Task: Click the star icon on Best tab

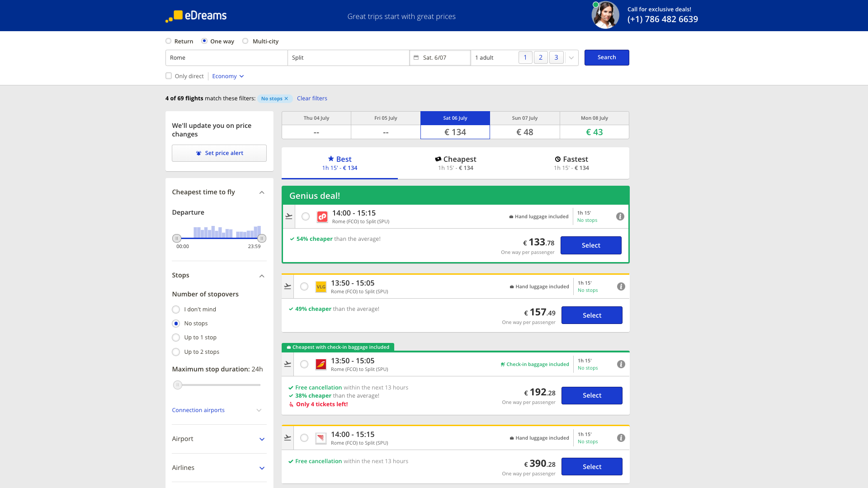Action: tap(331, 159)
